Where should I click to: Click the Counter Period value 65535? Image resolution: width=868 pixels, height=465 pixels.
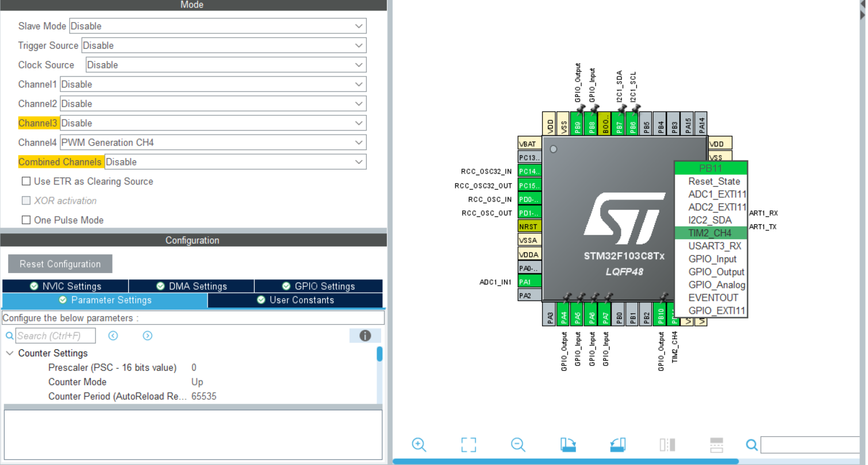pyautogui.click(x=204, y=397)
